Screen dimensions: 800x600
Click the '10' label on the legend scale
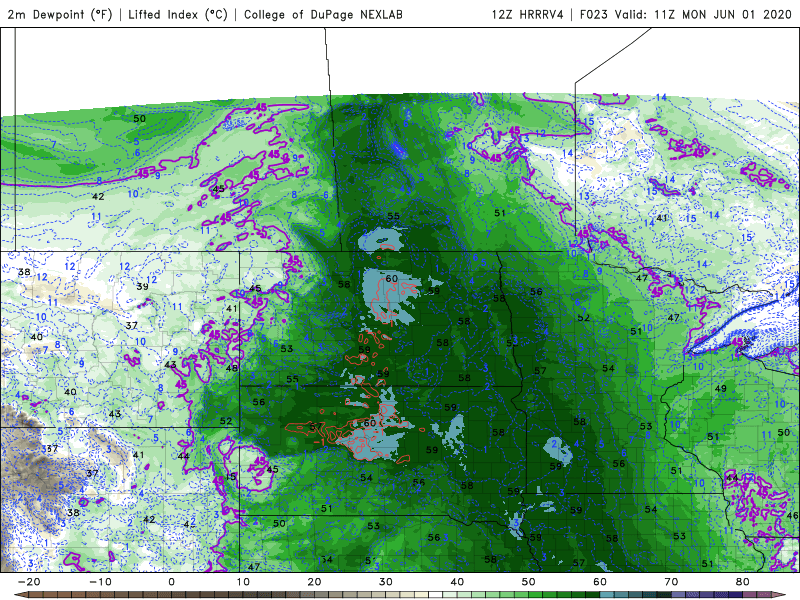click(243, 582)
